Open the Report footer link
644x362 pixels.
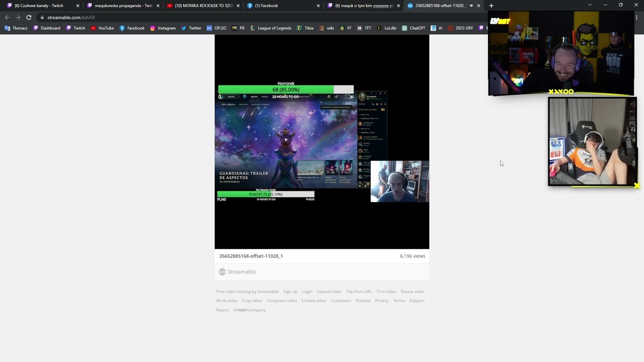coord(222,310)
